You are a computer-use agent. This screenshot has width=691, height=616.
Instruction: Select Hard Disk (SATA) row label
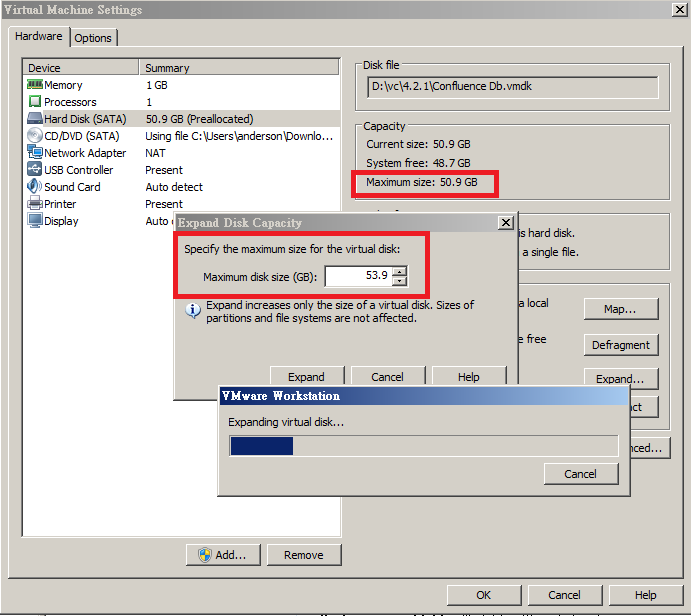85,119
